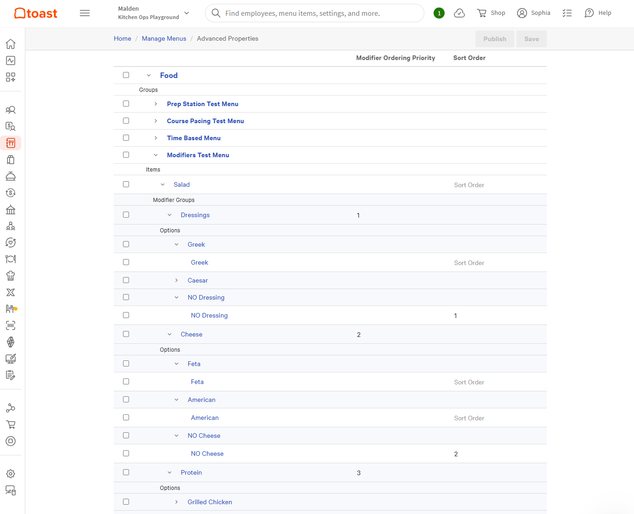634x514 pixels.
Task: Open the highlighted Menus icon in the sidebar
Action: pyautogui.click(x=11, y=143)
